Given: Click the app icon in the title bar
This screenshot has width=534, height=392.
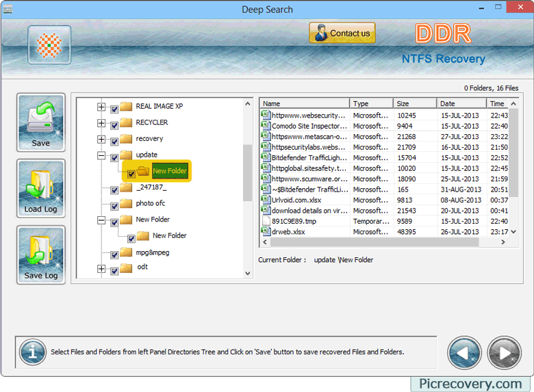Looking at the screenshot, I should pos(8,9).
